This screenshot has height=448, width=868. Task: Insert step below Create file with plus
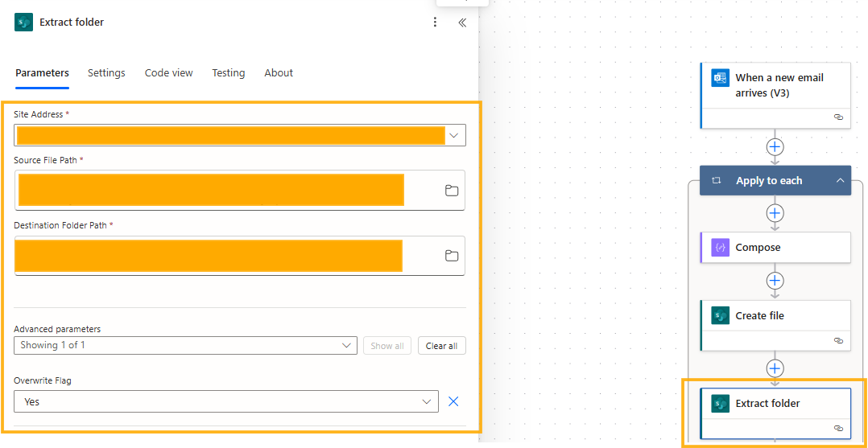pyautogui.click(x=775, y=368)
